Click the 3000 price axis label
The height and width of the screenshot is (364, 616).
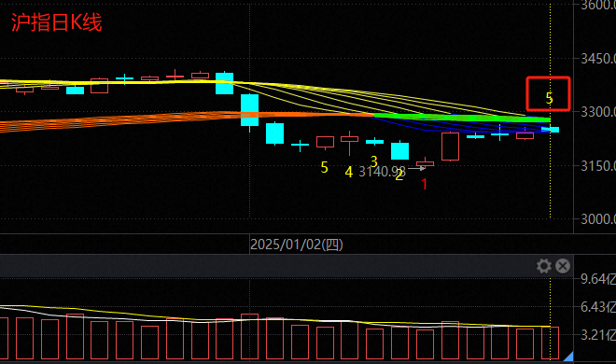pos(598,219)
